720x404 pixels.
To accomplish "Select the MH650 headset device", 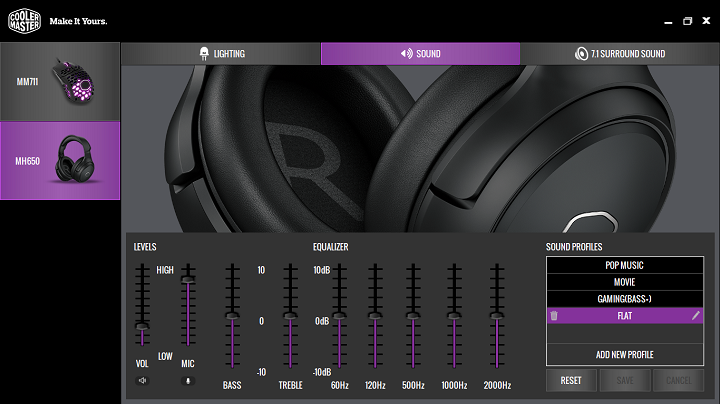I will tap(60, 160).
